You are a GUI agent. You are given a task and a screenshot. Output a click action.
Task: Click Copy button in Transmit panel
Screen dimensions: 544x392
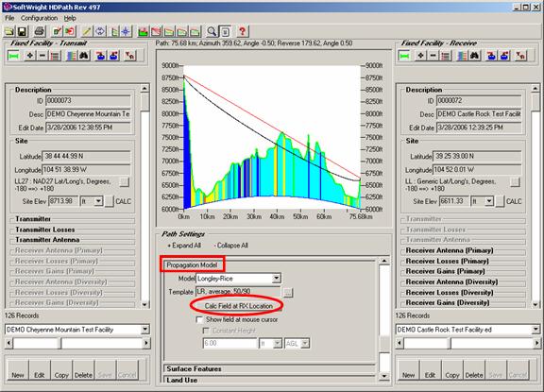(x=61, y=370)
